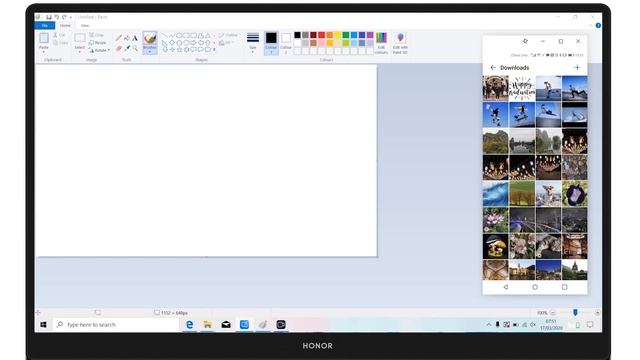Click the Type here to search box
Image resolution: width=640 pixels, height=360 pixels.
(116, 324)
